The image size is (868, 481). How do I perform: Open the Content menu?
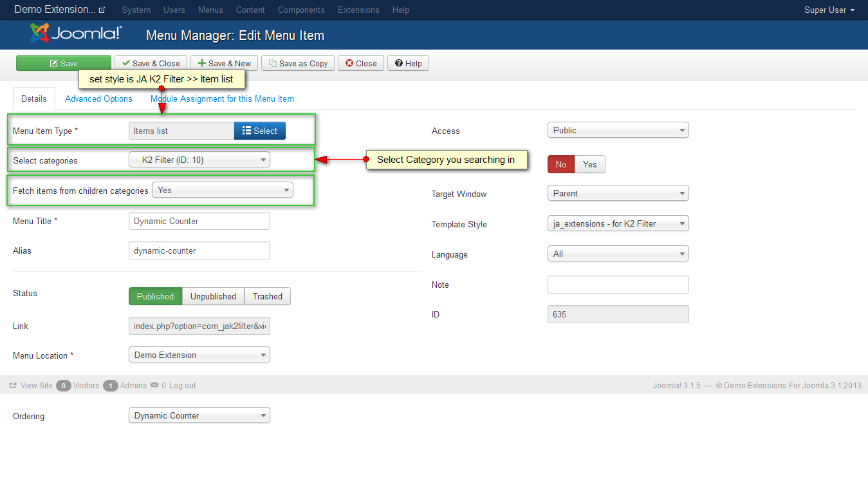[250, 10]
